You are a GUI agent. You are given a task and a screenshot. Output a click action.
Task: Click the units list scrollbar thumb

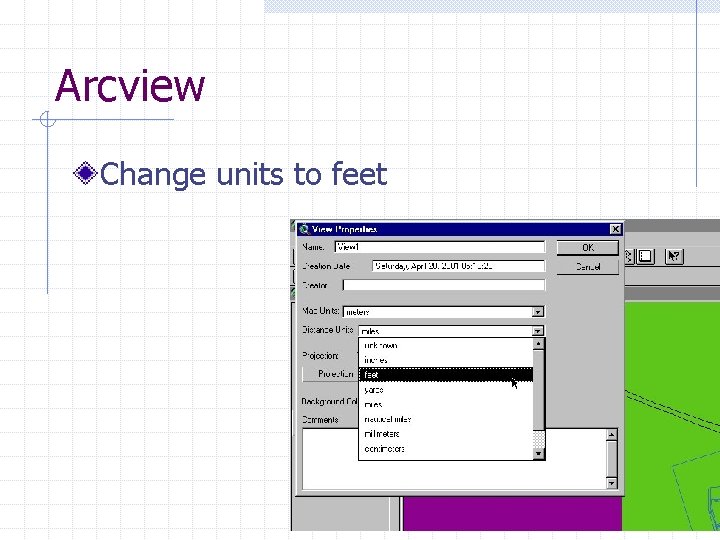click(x=539, y=390)
